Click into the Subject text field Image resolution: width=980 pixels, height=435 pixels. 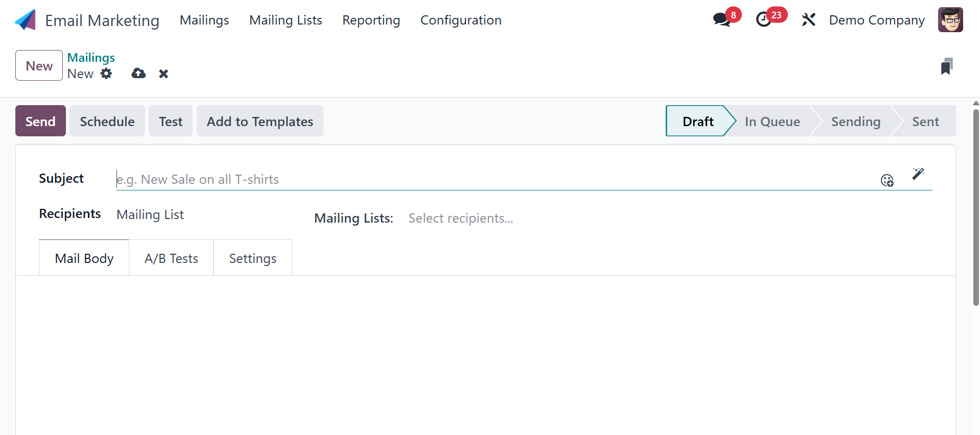point(460,180)
